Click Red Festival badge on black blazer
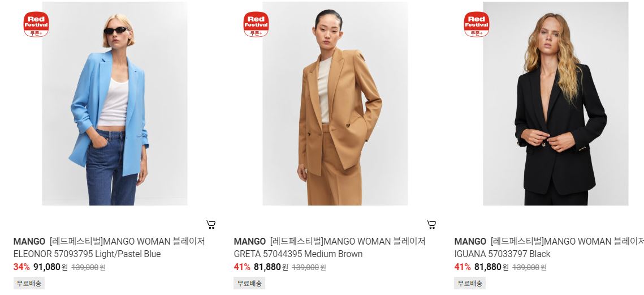The width and height of the screenshot is (644, 295). pos(477,24)
